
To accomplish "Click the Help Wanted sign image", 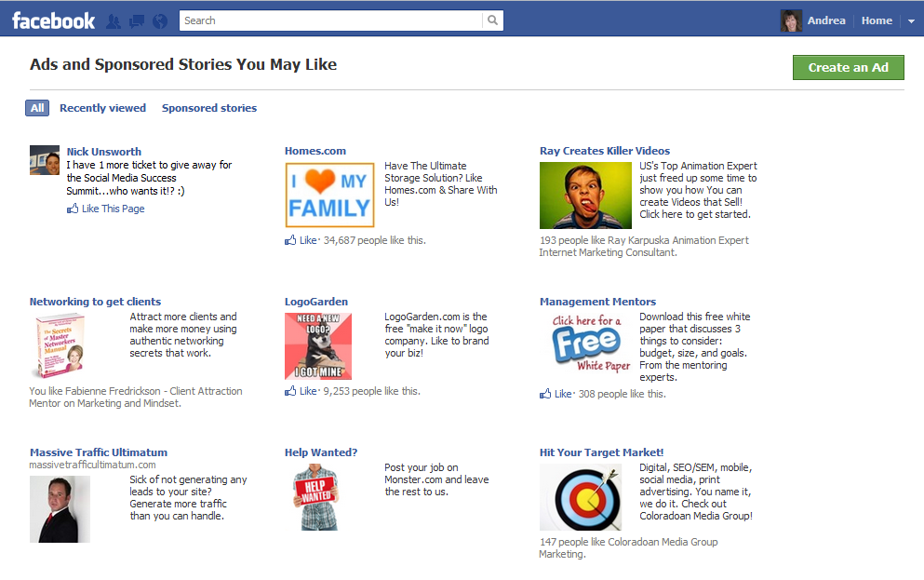I will [316, 497].
